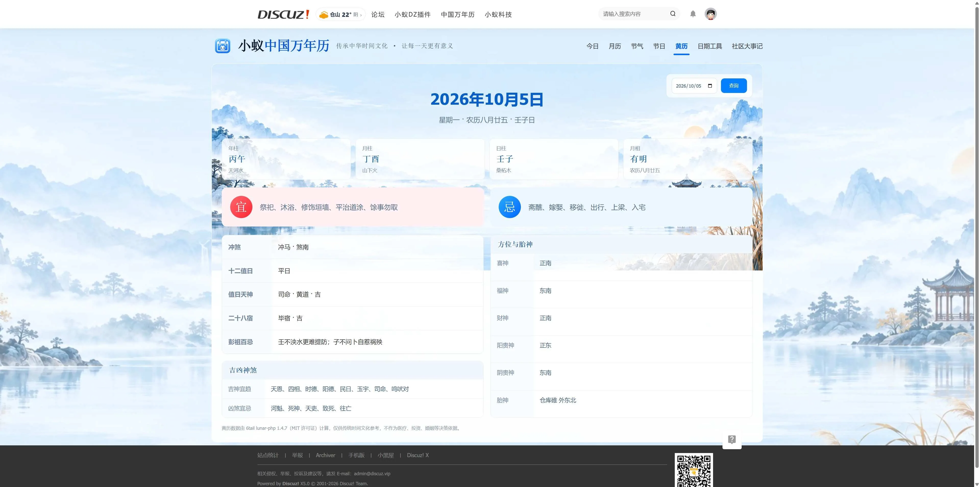Open the user avatar menu
This screenshot has width=980, height=487.
pyautogui.click(x=710, y=14)
